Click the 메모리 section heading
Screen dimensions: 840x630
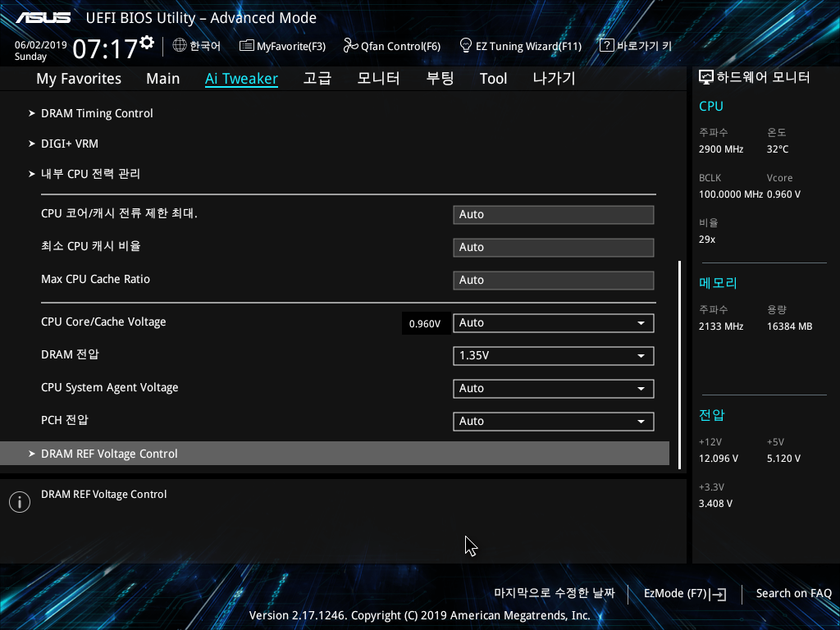718,283
